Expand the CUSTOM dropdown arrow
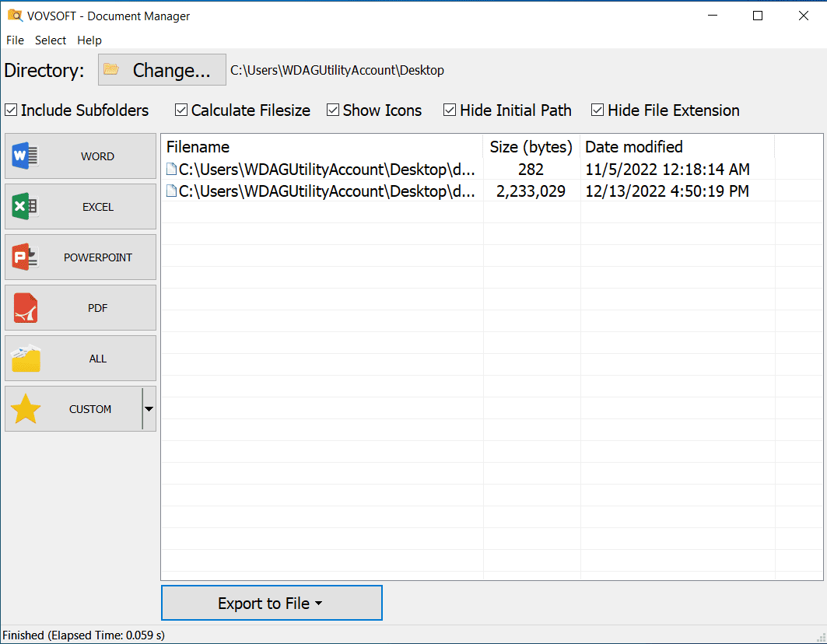Screen dimensions: 827x644 pyautogui.click(x=149, y=409)
